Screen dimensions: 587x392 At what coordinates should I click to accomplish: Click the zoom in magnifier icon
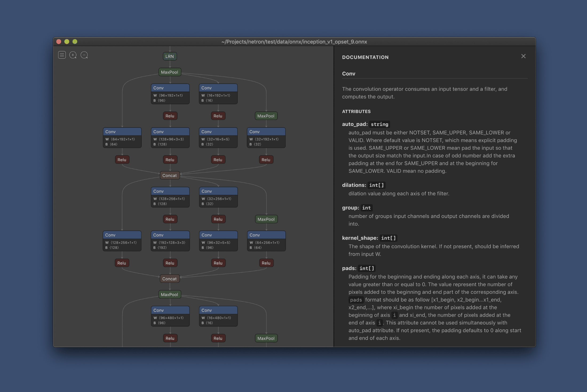(x=73, y=55)
